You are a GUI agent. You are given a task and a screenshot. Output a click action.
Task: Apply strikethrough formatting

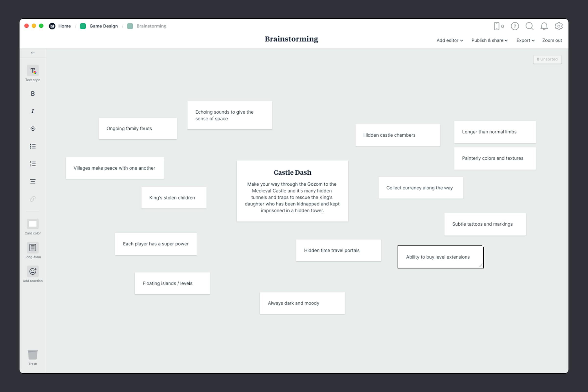click(x=33, y=128)
